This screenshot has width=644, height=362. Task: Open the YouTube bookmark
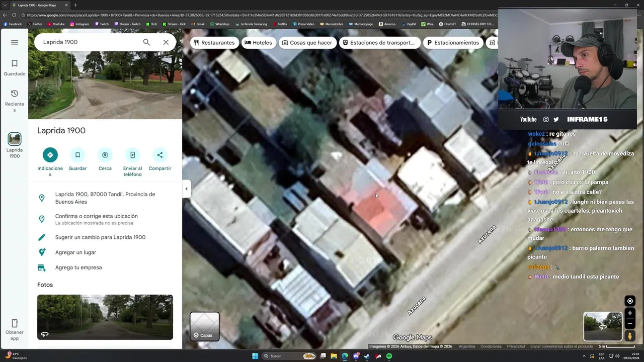point(56,24)
